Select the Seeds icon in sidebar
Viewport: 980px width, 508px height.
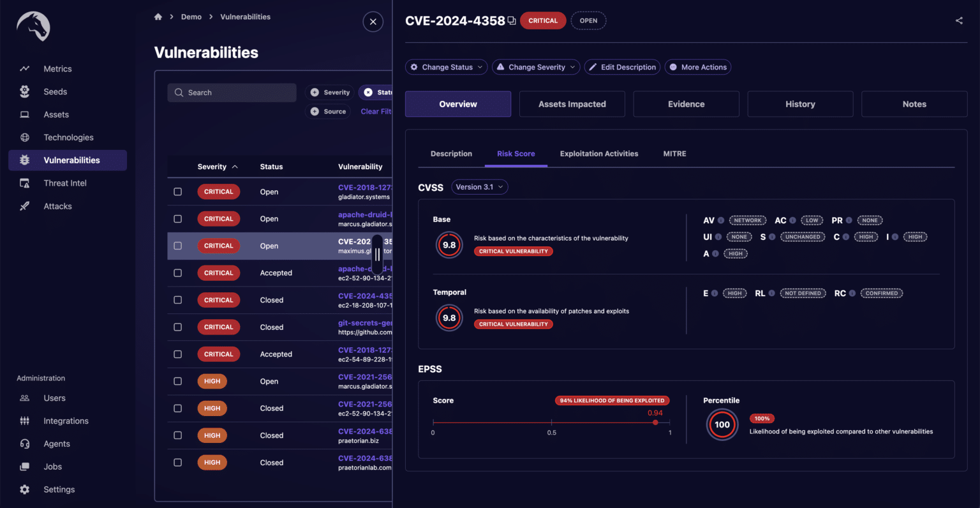click(24, 91)
